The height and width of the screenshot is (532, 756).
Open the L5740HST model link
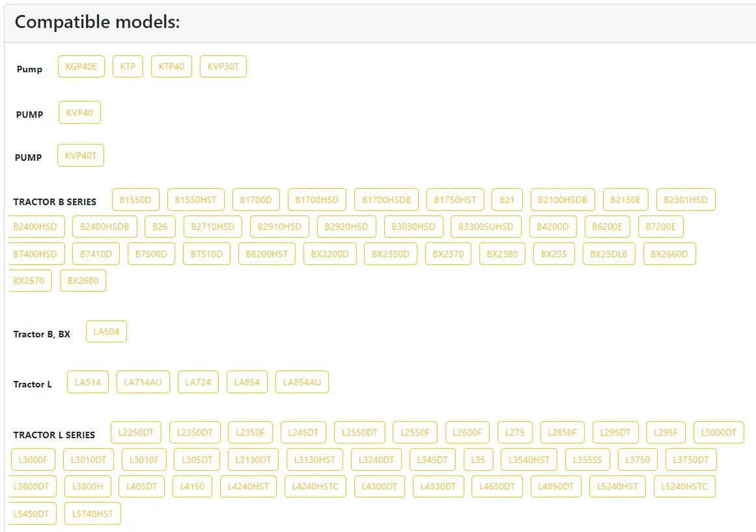pyautogui.click(x=92, y=514)
